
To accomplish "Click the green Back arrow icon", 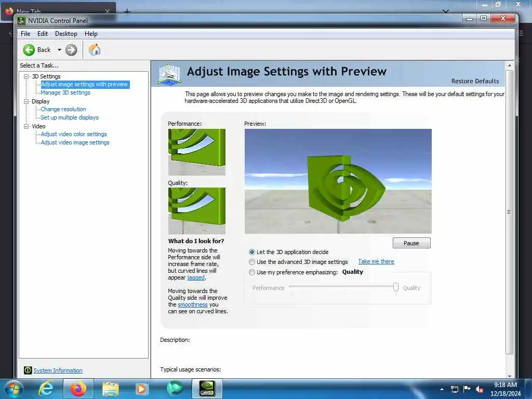I will (x=29, y=50).
